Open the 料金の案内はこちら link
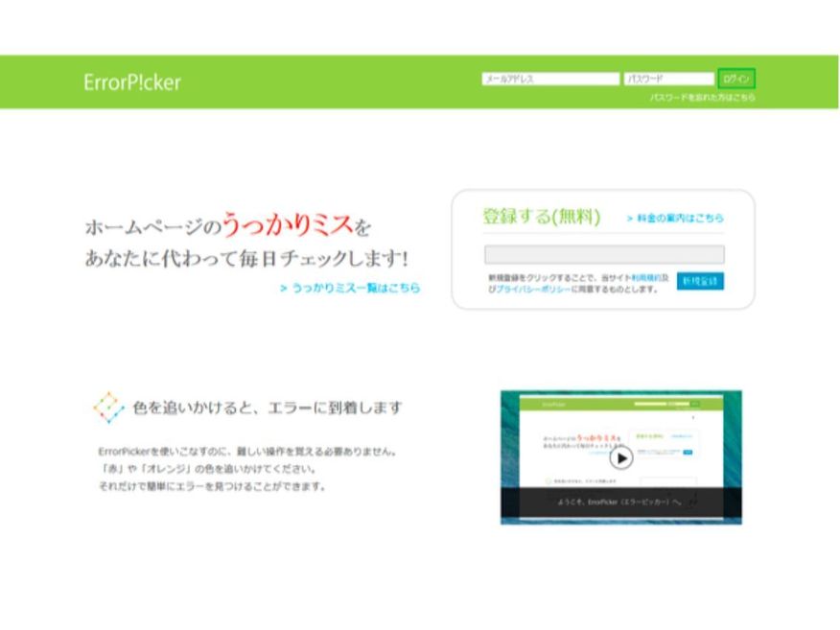 (675, 218)
